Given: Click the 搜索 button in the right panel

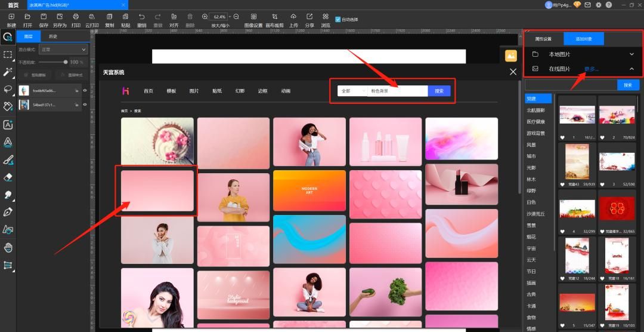Looking at the screenshot, I should (628, 85).
